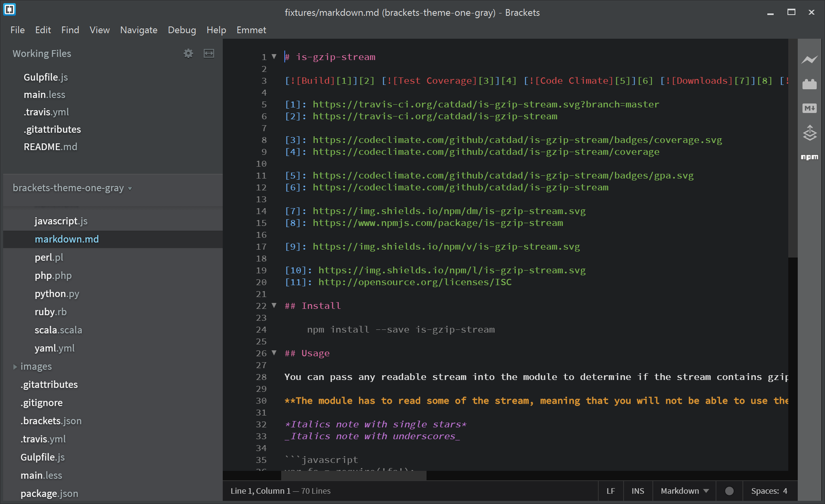Image resolution: width=825 pixels, height=504 pixels.
Task: Open Working Files settings gear
Action: point(188,53)
